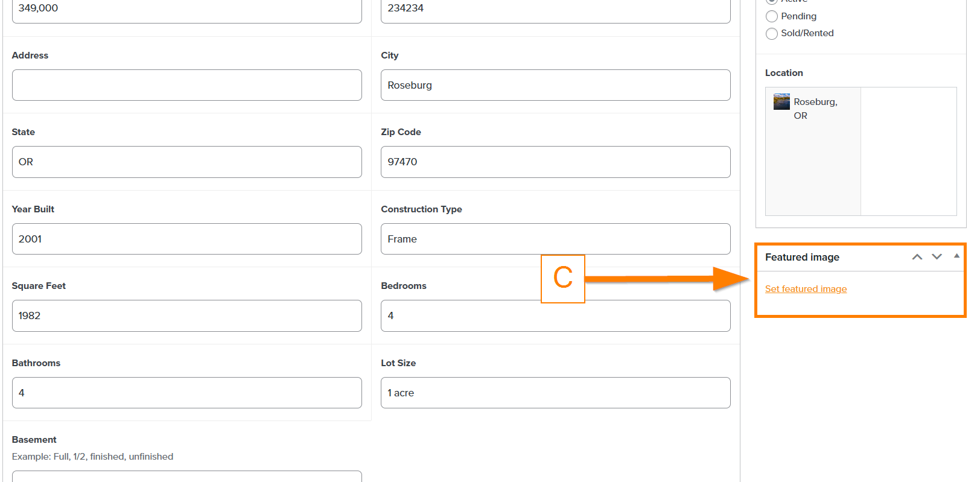
Task: Open the Set featured image link
Action: coord(806,289)
